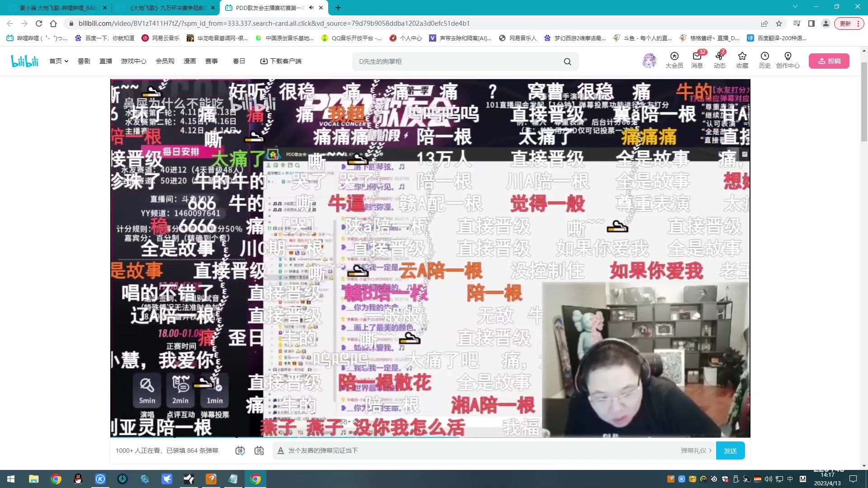Open the 网易音乐人 bookmark
Screen dimensions: 868x488
tap(518, 38)
